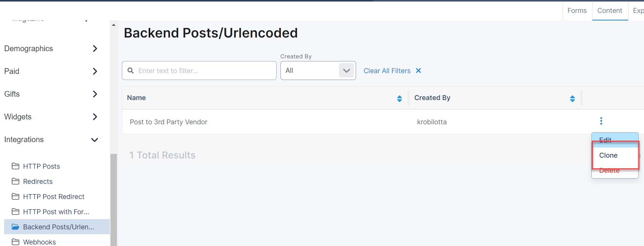Click the Redirects folder icon

pos(16,181)
